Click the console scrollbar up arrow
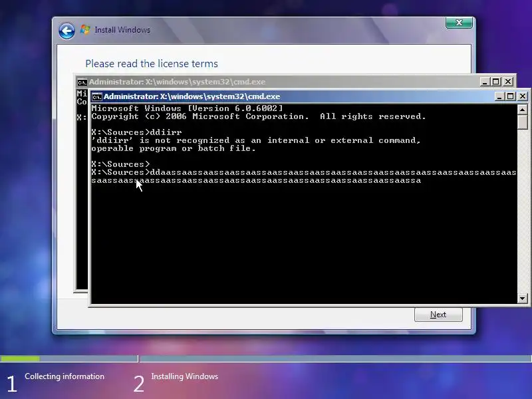The width and height of the screenshot is (532, 399). (522, 109)
